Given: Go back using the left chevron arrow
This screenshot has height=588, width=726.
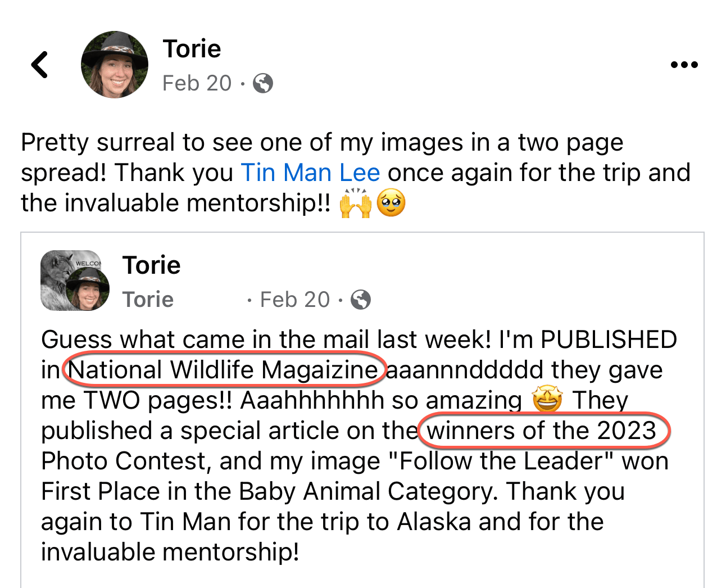Looking at the screenshot, I should click(x=40, y=65).
